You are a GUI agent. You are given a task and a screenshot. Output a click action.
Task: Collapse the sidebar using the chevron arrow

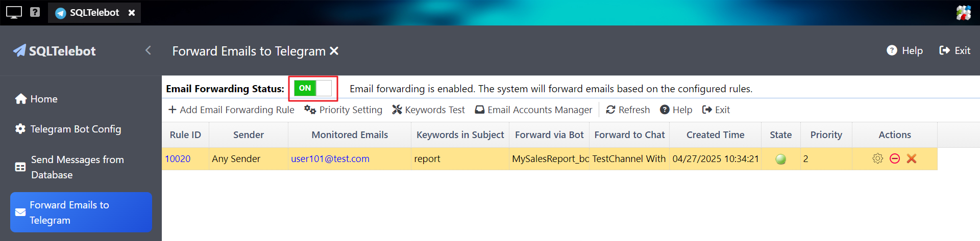148,50
